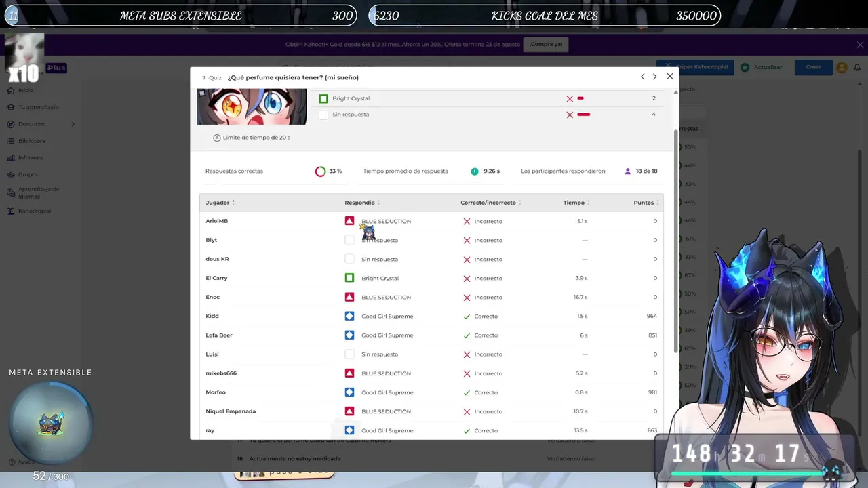The height and width of the screenshot is (488, 868).
Task: Open Tu aprendizaje in the sidebar
Action: tap(38, 107)
